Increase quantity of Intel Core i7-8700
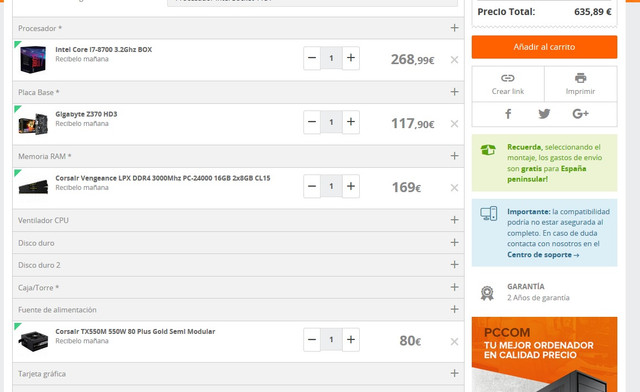The height and width of the screenshot is (392, 640). tap(351, 58)
